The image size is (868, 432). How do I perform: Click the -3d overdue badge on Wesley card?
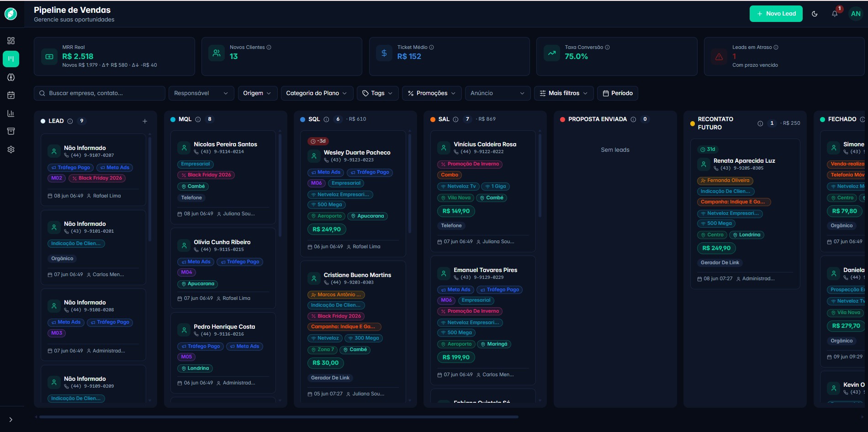click(319, 141)
